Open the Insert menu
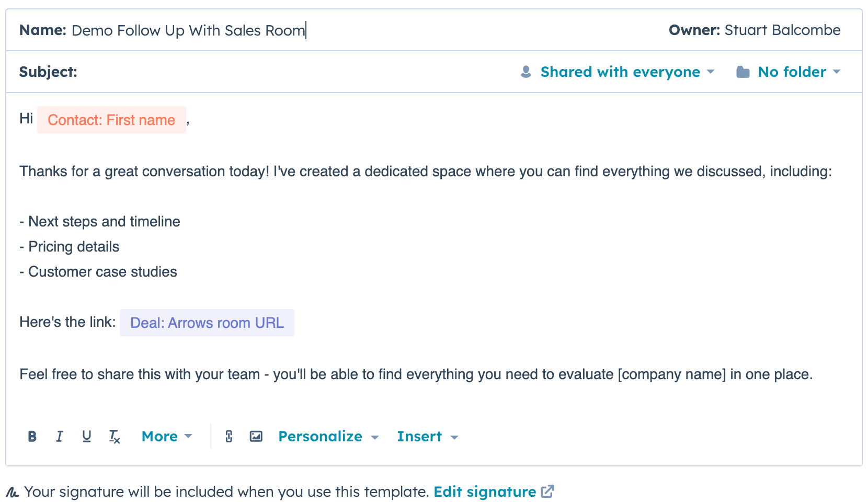868x502 pixels. click(x=427, y=436)
